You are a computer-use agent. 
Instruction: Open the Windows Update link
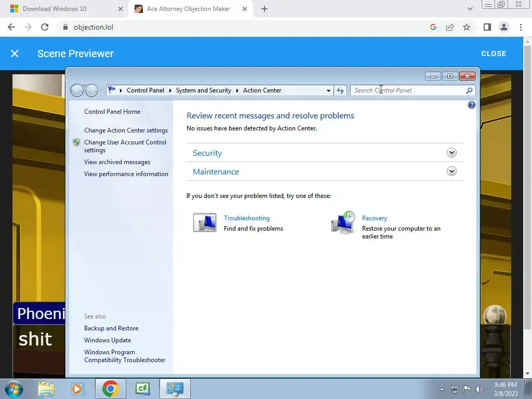coord(107,340)
